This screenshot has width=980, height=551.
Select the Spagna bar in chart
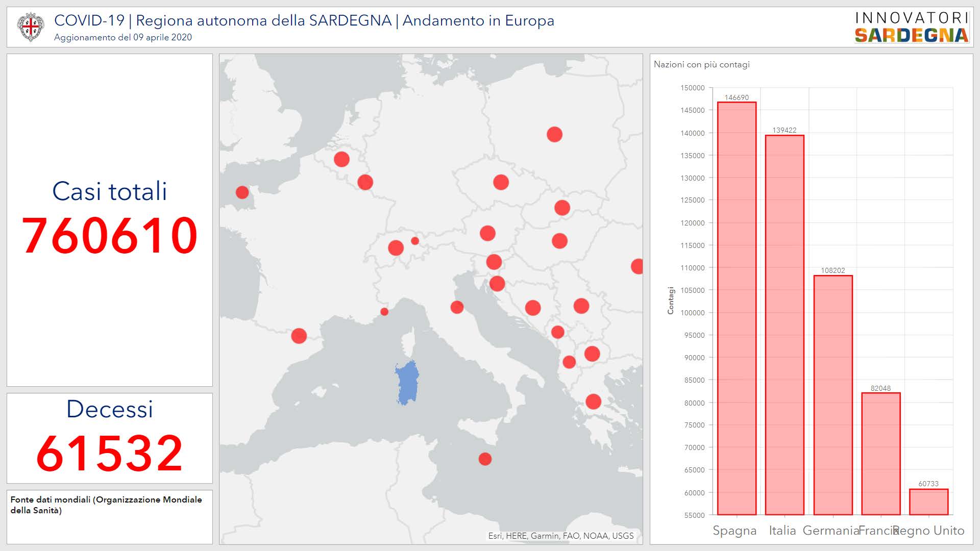pyautogui.click(x=737, y=309)
